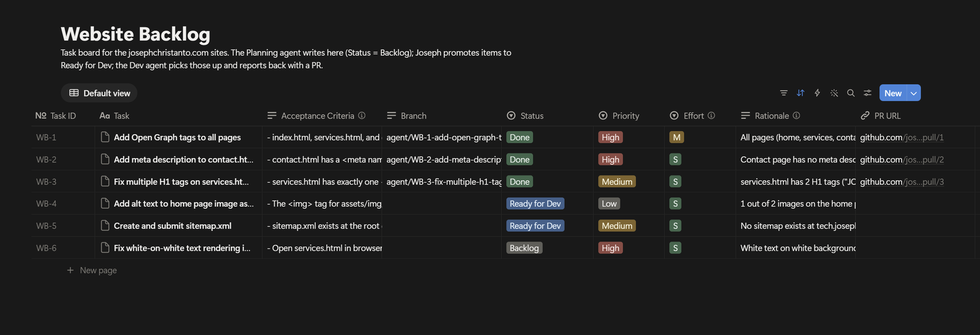Click the info icon beside Acceptance Criteria
Screen dimensions: 980x335
pos(362,115)
